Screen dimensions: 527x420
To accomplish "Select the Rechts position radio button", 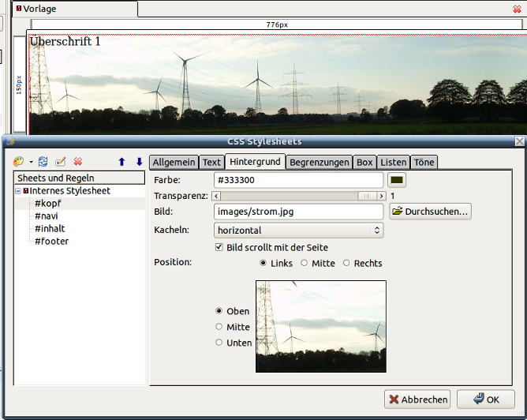I will tap(346, 263).
